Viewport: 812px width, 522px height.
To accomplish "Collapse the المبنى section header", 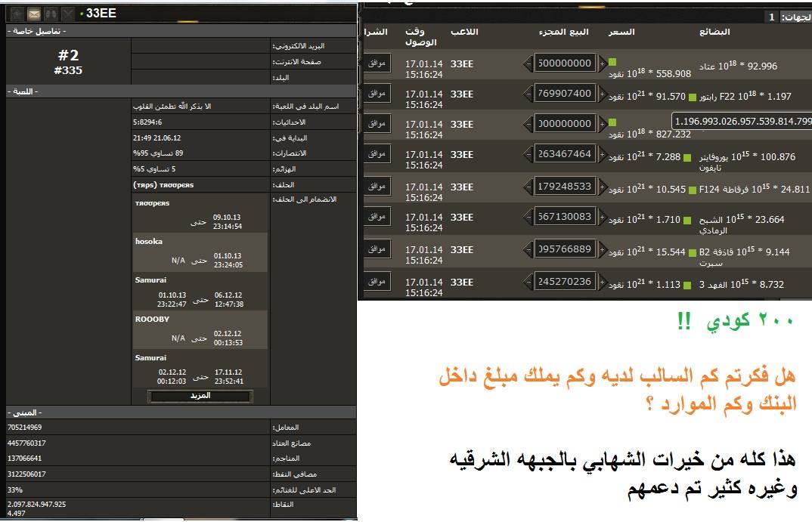I will click(181, 412).
